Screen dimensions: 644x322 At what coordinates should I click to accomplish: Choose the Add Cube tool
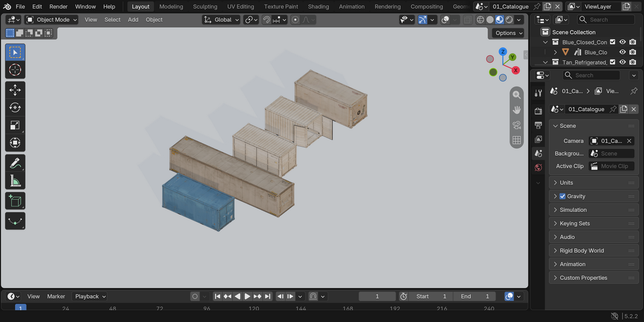(15, 201)
